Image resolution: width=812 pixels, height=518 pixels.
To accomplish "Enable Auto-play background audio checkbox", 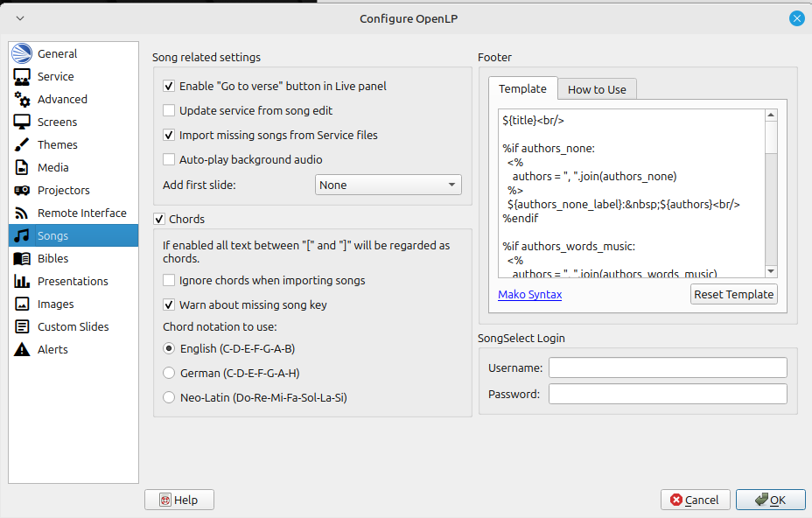I will tap(169, 160).
